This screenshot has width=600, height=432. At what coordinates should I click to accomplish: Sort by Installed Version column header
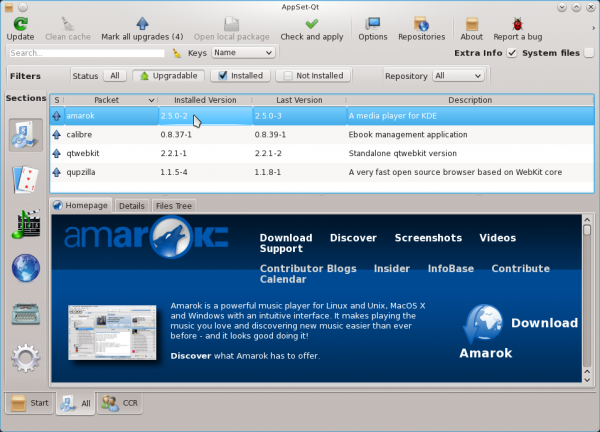click(x=205, y=100)
